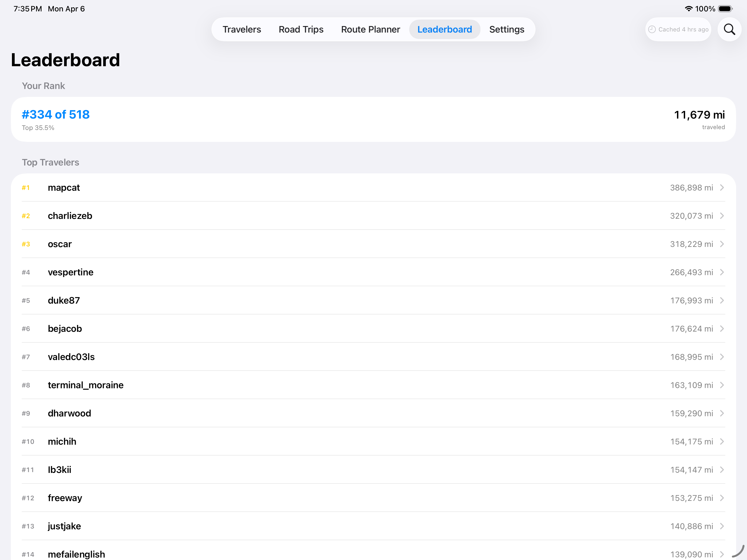This screenshot has height=560, width=747.
Task: Select traveler name charliezeb
Action: 70,216
